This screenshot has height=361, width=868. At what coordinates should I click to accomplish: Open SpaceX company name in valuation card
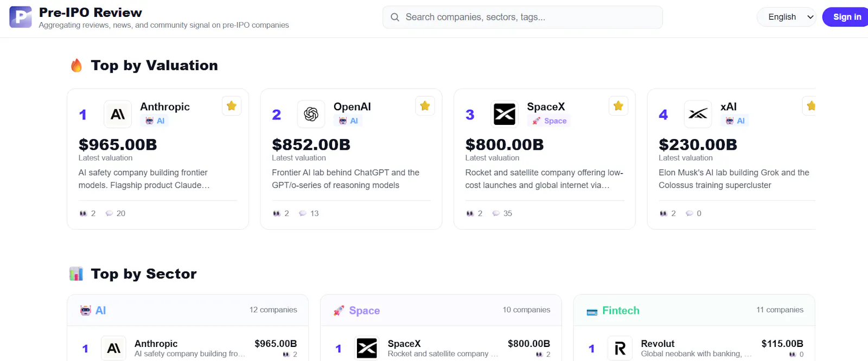(546, 107)
